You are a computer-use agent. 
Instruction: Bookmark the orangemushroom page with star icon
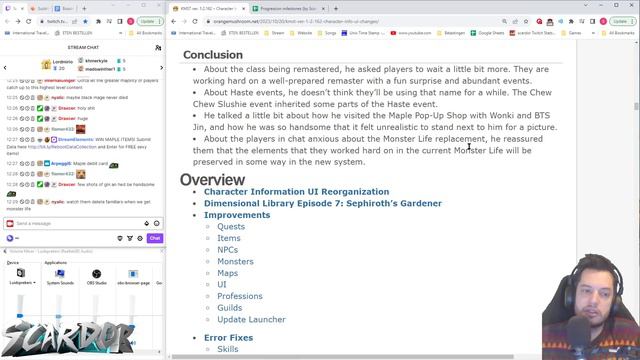tap(526, 21)
